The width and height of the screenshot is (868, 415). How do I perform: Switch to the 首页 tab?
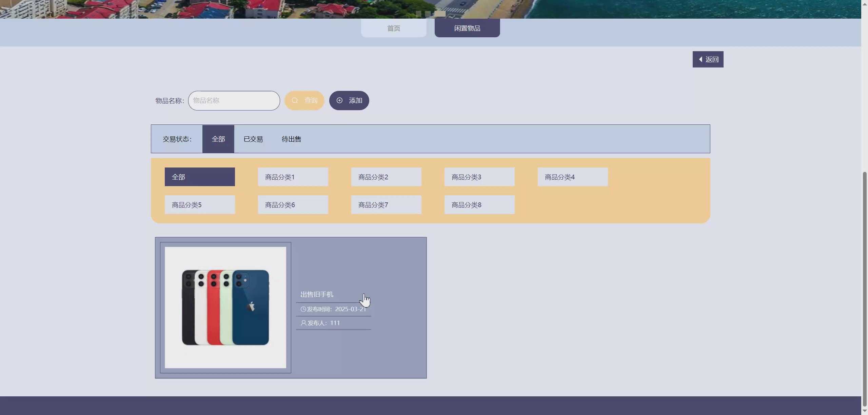pyautogui.click(x=393, y=28)
